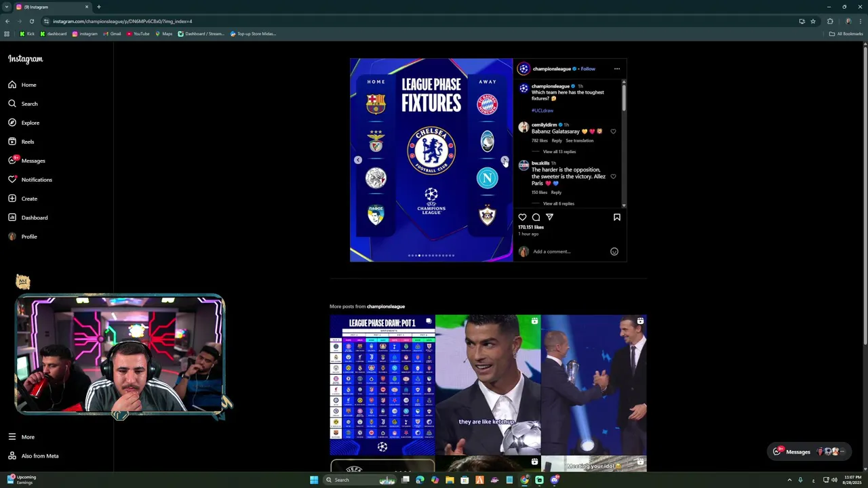Image resolution: width=868 pixels, height=488 pixels.
Task: Follow the championsleague account
Action: (588, 68)
